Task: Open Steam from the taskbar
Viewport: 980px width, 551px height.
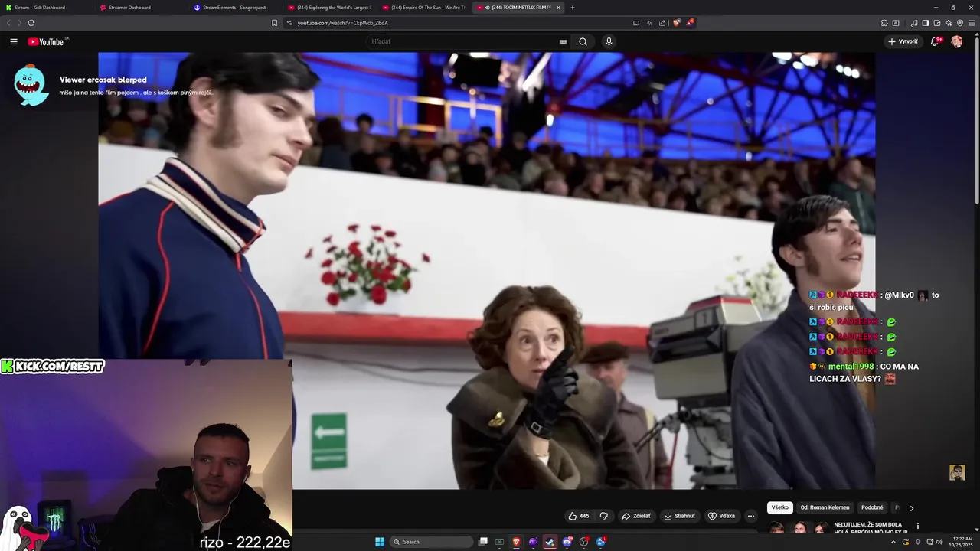Action: [550, 542]
